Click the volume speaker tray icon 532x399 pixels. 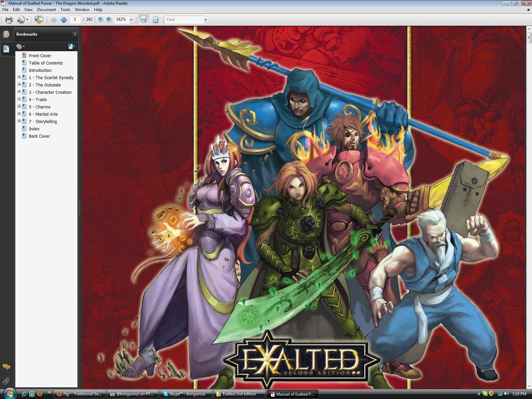click(506, 394)
